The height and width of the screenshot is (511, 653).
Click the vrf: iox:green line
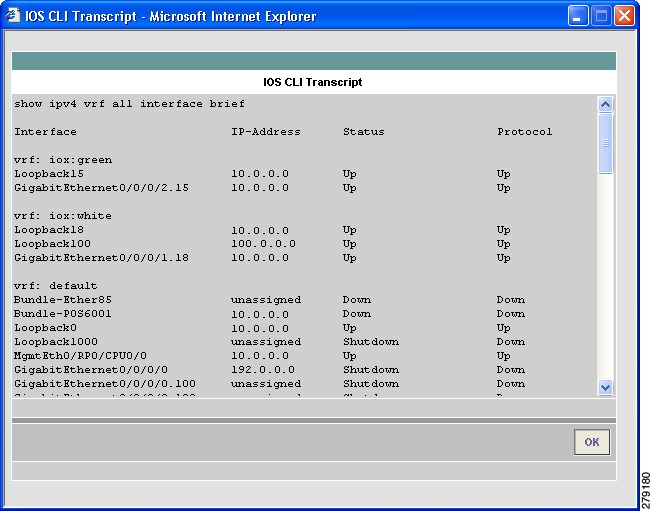[x=63, y=160]
